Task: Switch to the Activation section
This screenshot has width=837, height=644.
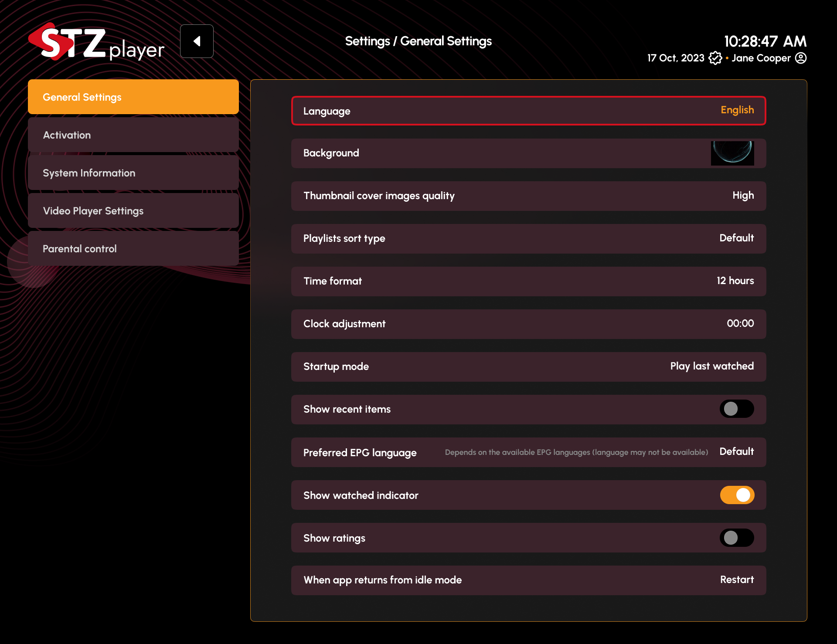Action: click(133, 135)
